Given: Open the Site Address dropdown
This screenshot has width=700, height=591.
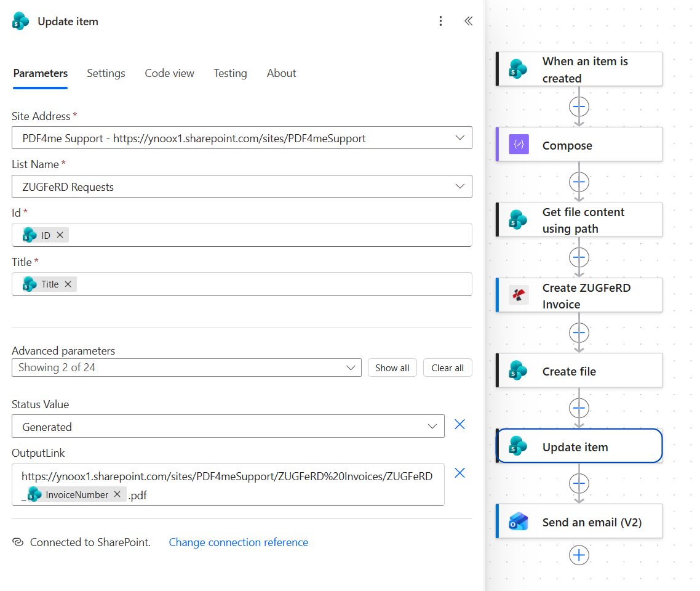Looking at the screenshot, I should tap(242, 138).
